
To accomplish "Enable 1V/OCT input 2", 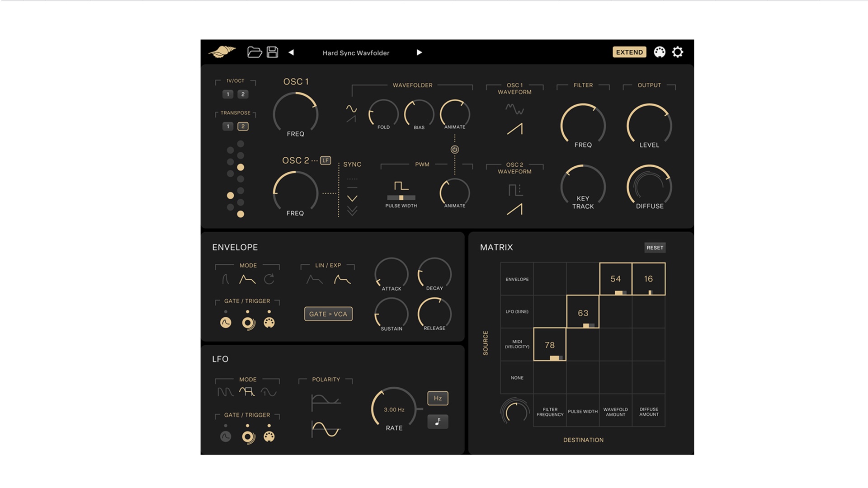I will tap(243, 94).
